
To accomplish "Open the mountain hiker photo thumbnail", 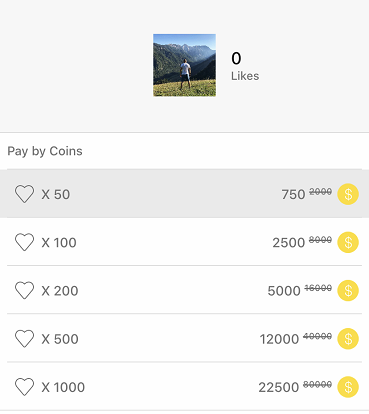I will [184, 65].
